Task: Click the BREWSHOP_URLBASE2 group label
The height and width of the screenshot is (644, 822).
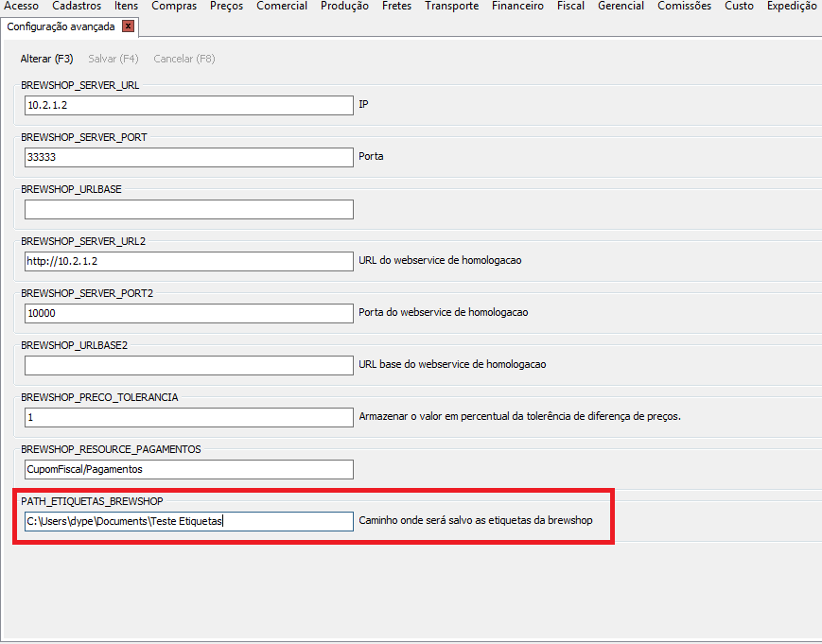Action: pyautogui.click(x=75, y=345)
